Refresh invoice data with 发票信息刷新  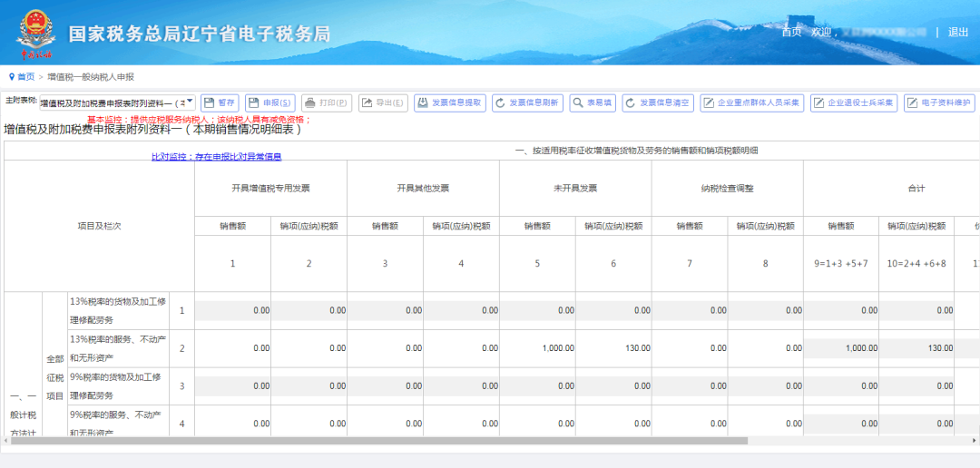coord(528,103)
